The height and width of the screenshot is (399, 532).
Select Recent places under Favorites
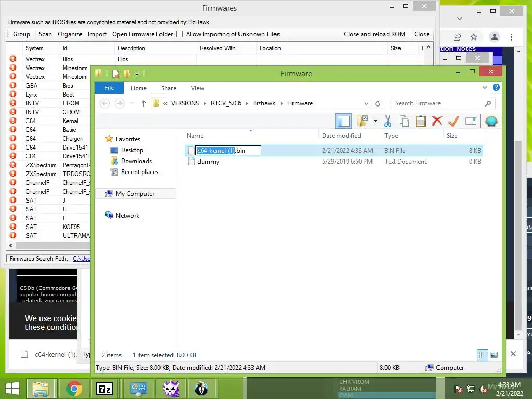(139, 171)
